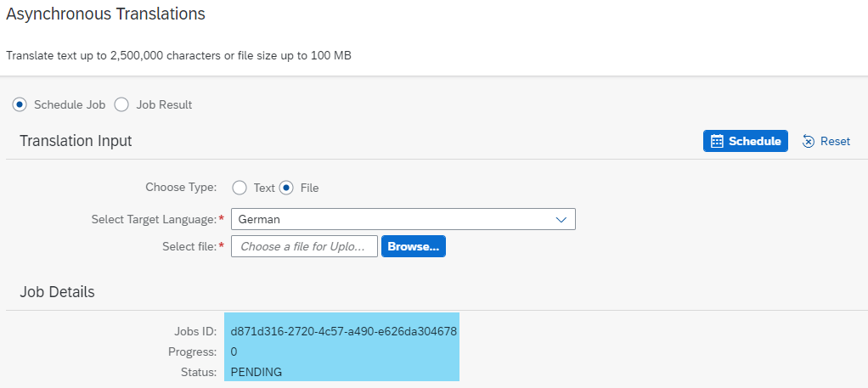Click the Select file label
The image size is (868, 388).
click(189, 247)
